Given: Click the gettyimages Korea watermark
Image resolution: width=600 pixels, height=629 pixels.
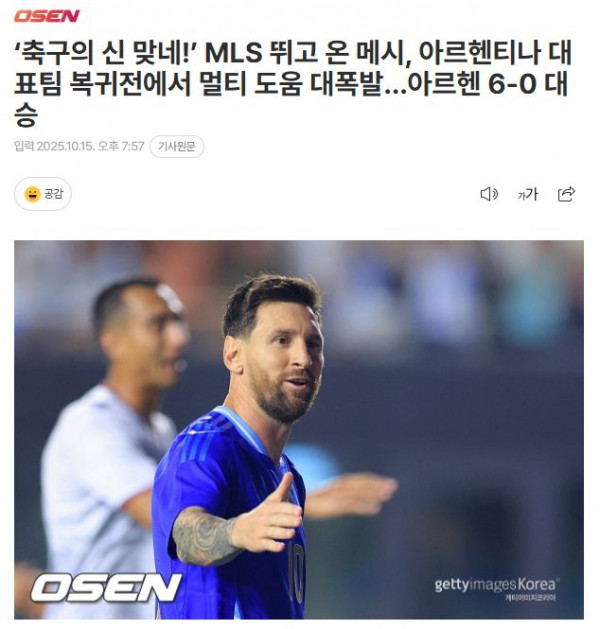Looking at the screenshot, I should [x=497, y=584].
